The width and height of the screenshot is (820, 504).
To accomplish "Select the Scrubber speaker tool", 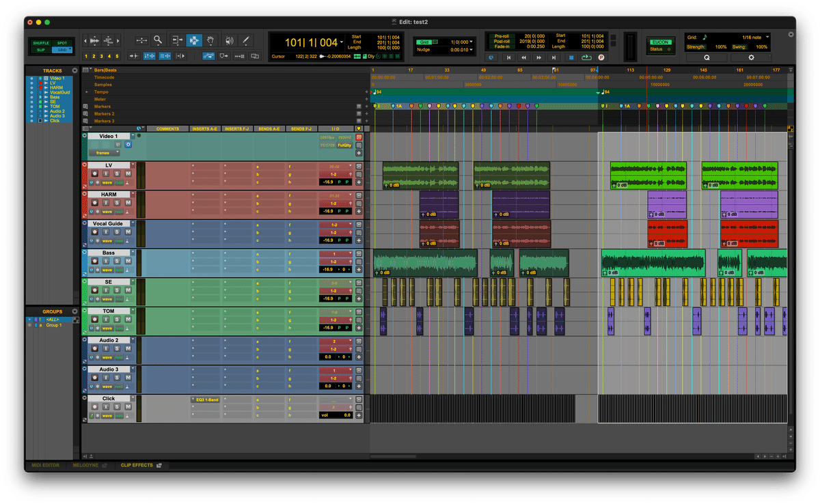I will [x=229, y=40].
